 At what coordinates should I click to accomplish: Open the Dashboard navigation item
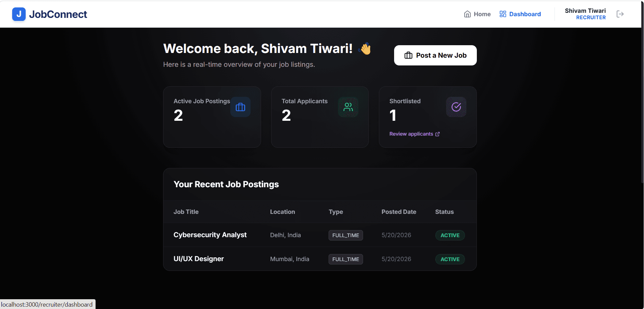click(x=520, y=14)
